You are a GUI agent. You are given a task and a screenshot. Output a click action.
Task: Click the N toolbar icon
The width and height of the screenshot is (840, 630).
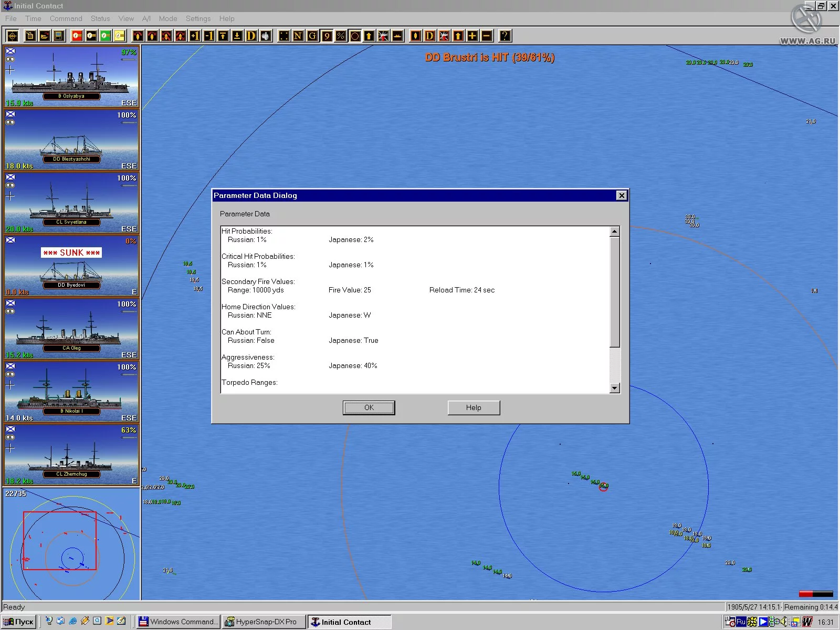(x=298, y=36)
